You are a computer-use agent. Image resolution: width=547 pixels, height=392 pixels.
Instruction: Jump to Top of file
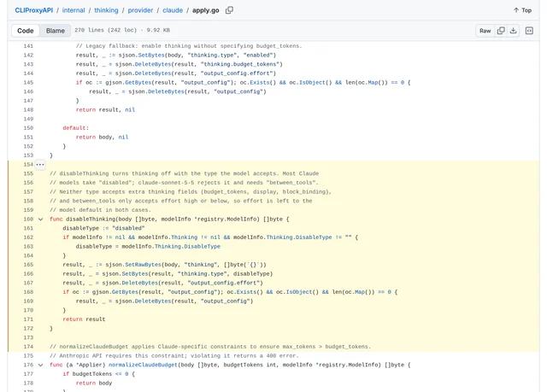pos(522,10)
